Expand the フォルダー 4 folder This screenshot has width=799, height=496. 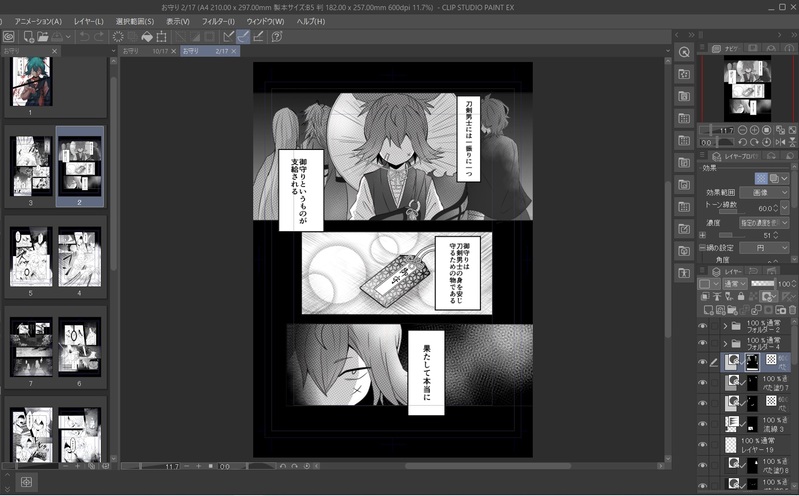point(725,343)
